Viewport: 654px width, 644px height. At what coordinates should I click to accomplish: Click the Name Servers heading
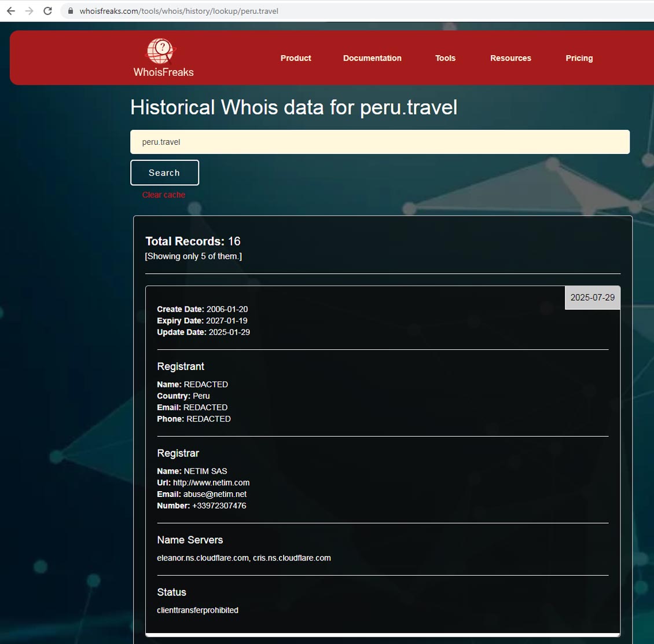(x=190, y=540)
